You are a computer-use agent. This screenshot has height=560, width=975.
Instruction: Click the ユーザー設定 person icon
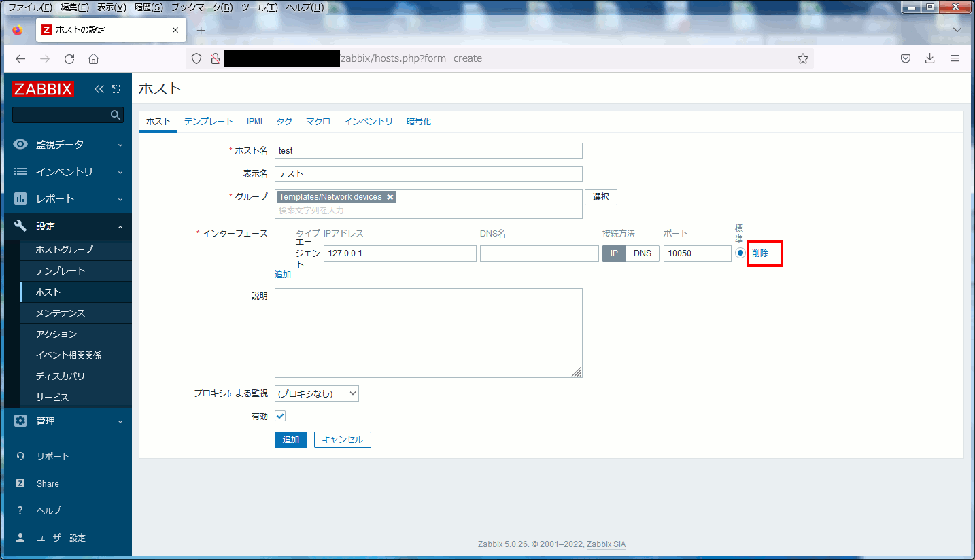pos(20,538)
